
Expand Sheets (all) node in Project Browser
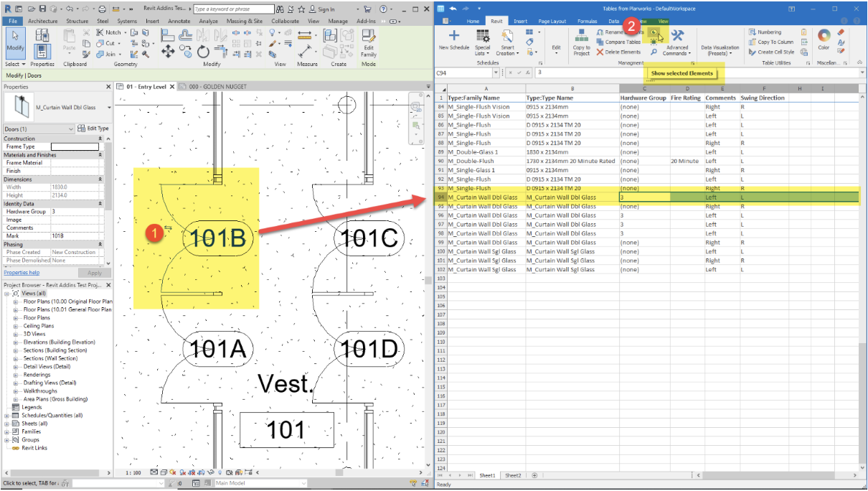[7, 424]
